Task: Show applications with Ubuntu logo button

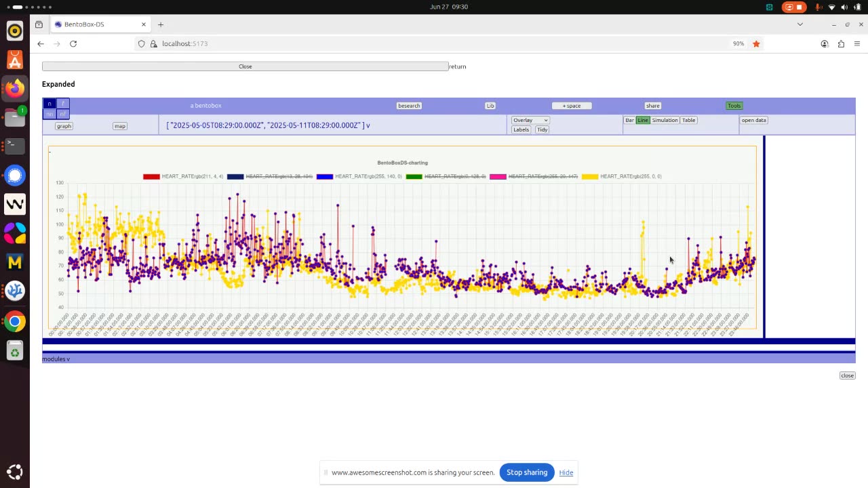Action: [15, 472]
